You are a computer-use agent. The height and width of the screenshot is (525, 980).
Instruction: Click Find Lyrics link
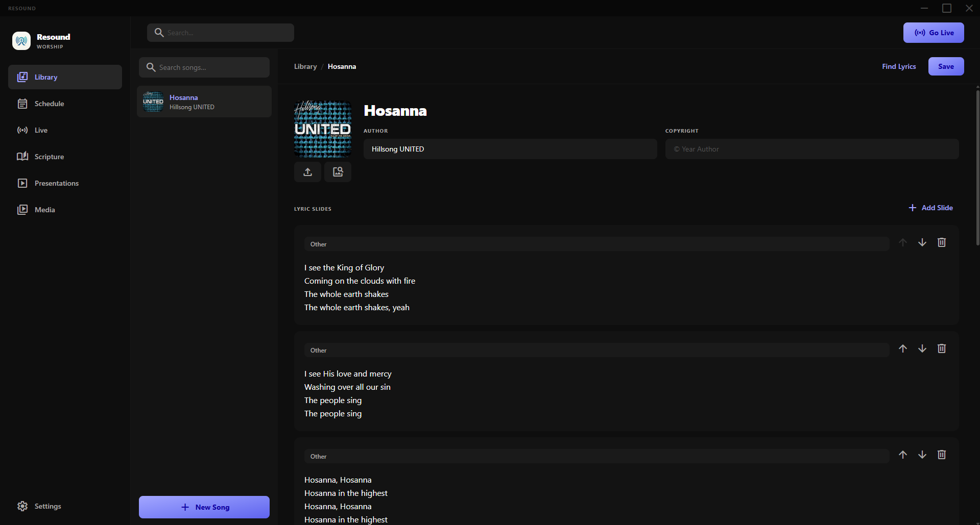coord(899,66)
